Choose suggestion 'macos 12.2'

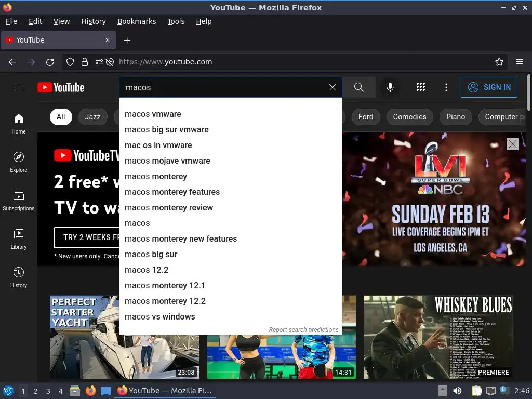pos(230,270)
